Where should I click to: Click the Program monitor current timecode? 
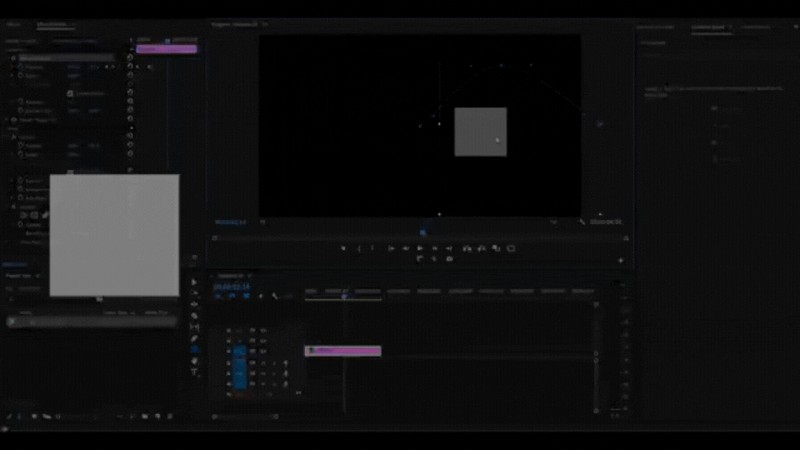point(230,222)
